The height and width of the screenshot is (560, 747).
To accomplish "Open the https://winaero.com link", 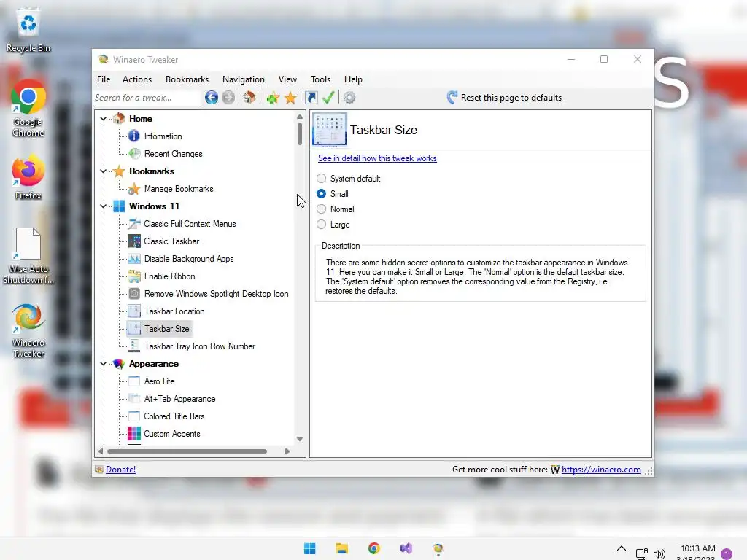I will pyautogui.click(x=601, y=470).
